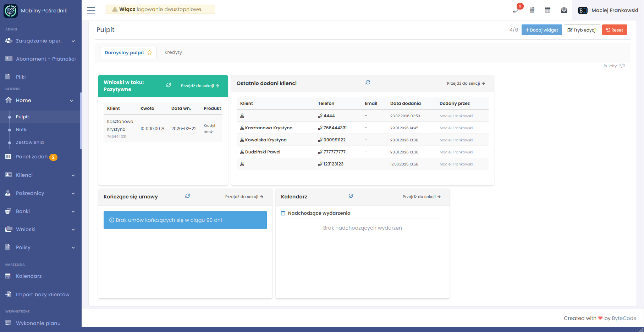The width and height of the screenshot is (644, 332).
Task: Open the mail envelope icon in header
Action: tap(564, 10)
